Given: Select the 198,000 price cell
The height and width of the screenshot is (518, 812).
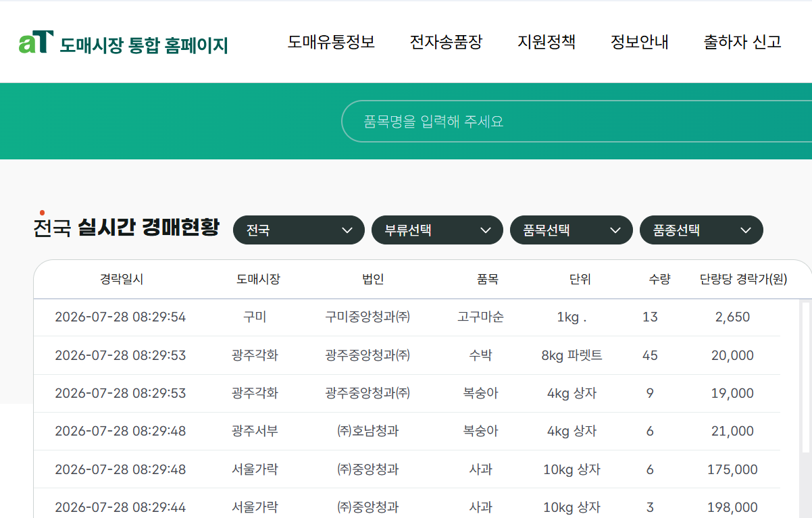Looking at the screenshot, I should tap(732, 507).
